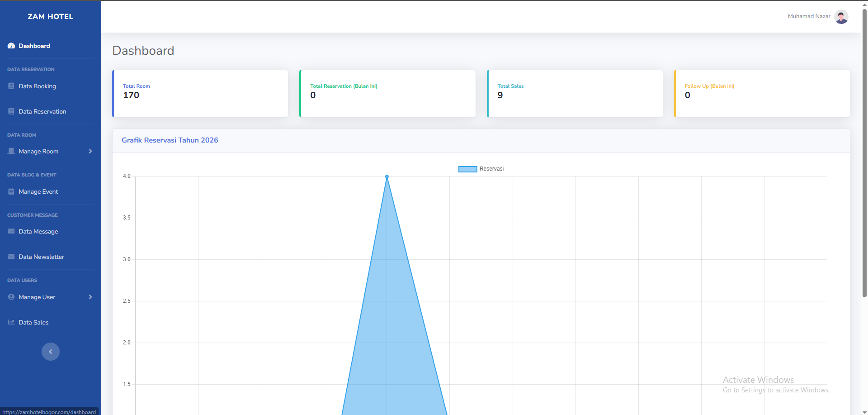868x415 pixels.
Task: Open Manage Event section
Action: (51, 191)
